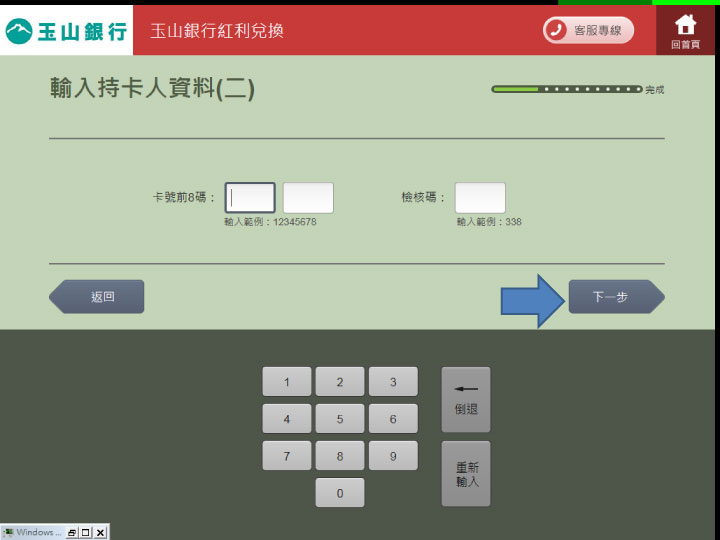Viewport: 720px width, 540px height.
Task: Maximize the small Windows window
Action: [86, 533]
